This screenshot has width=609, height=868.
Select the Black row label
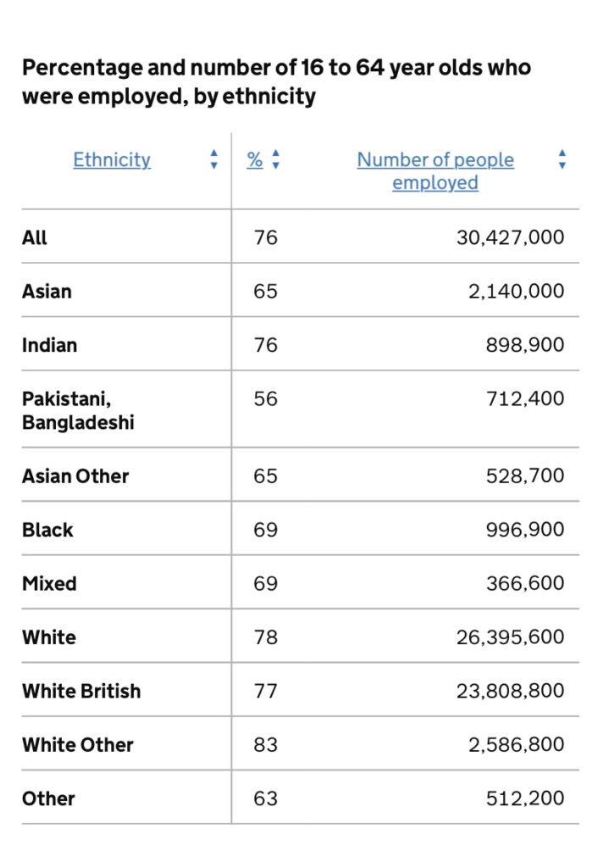click(x=47, y=530)
